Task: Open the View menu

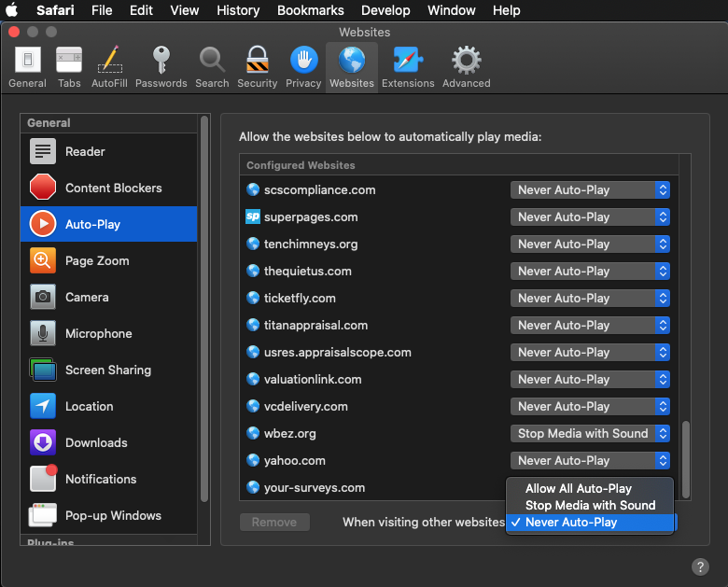Action: pyautogui.click(x=184, y=9)
